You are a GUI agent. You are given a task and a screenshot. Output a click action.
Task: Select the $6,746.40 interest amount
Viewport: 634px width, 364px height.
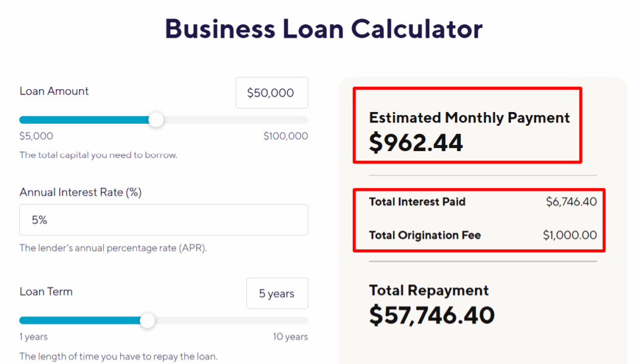pyautogui.click(x=571, y=202)
